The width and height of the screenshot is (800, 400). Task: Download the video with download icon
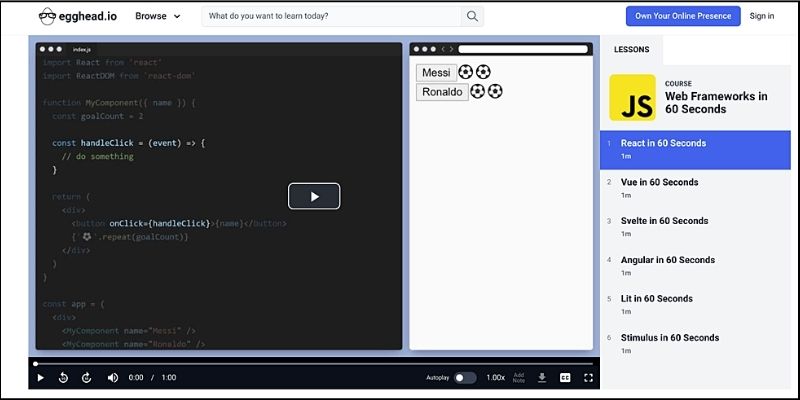click(x=542, y=378)
